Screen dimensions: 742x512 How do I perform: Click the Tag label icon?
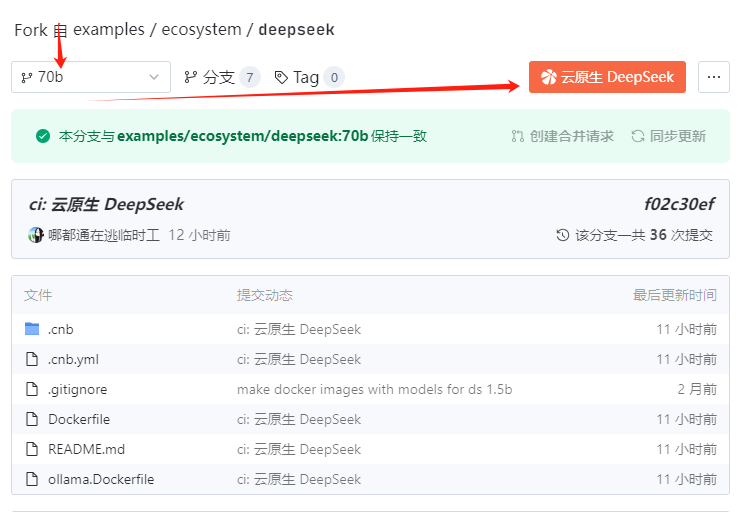(281, 77)
